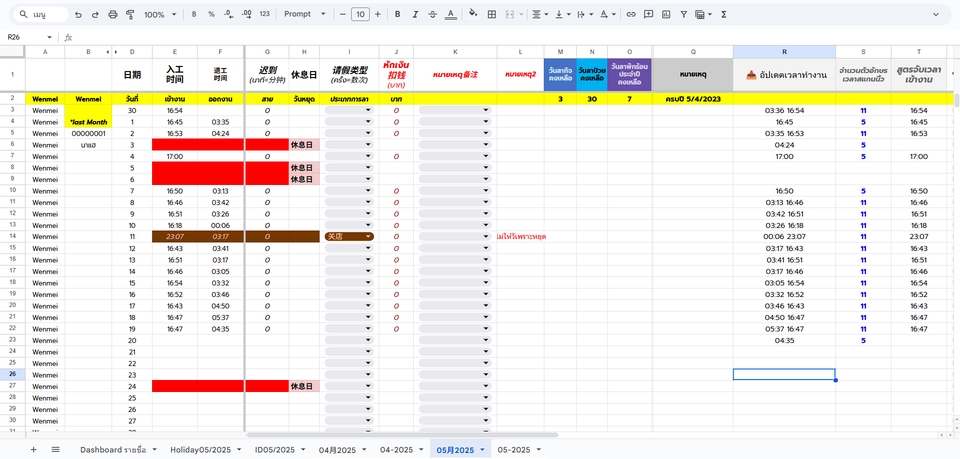The width and height of the screenshot is (960, 459).
Task: Add a new sheet with plus button
Action: [x=33, y=450]
